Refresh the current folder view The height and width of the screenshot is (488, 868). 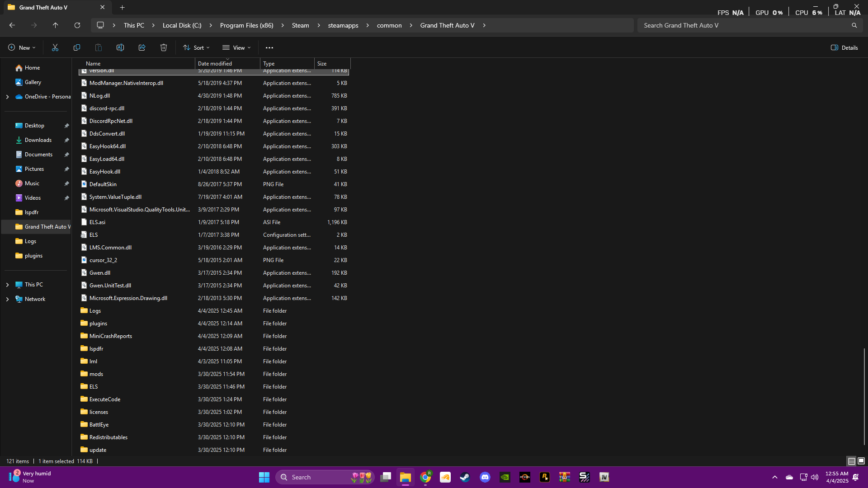tap(77, 25)
